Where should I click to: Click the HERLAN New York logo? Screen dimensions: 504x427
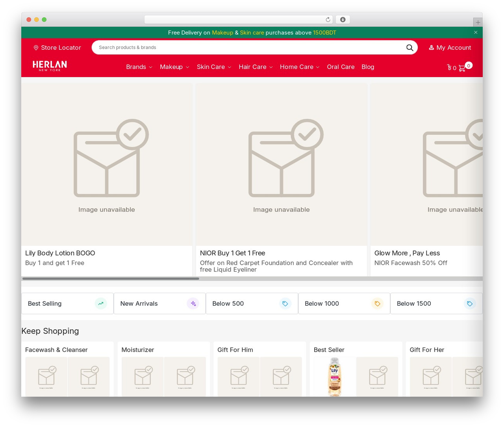click(50, 66)
